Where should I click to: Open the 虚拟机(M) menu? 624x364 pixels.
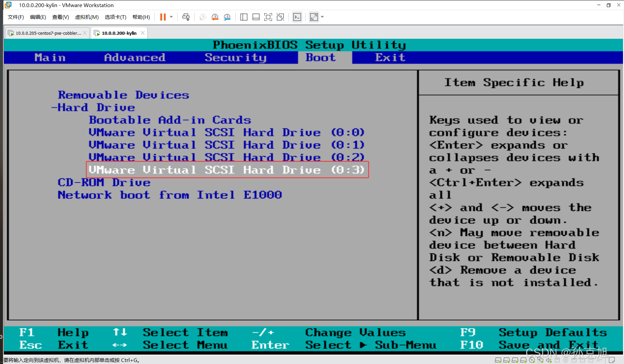click(x=87, y=17)
